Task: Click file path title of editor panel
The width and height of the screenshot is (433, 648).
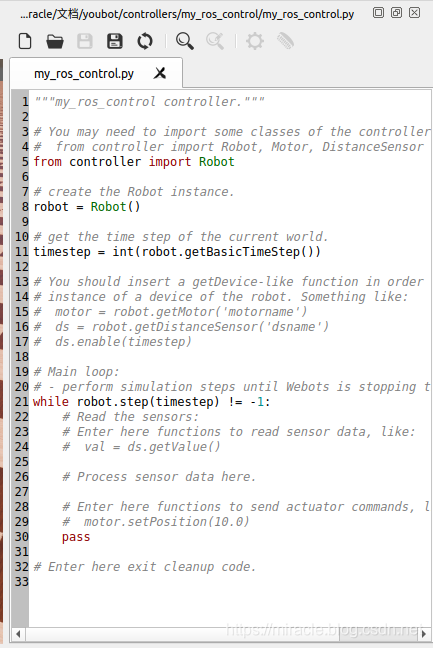Action: pyautogui.click(x=187, y=14)
